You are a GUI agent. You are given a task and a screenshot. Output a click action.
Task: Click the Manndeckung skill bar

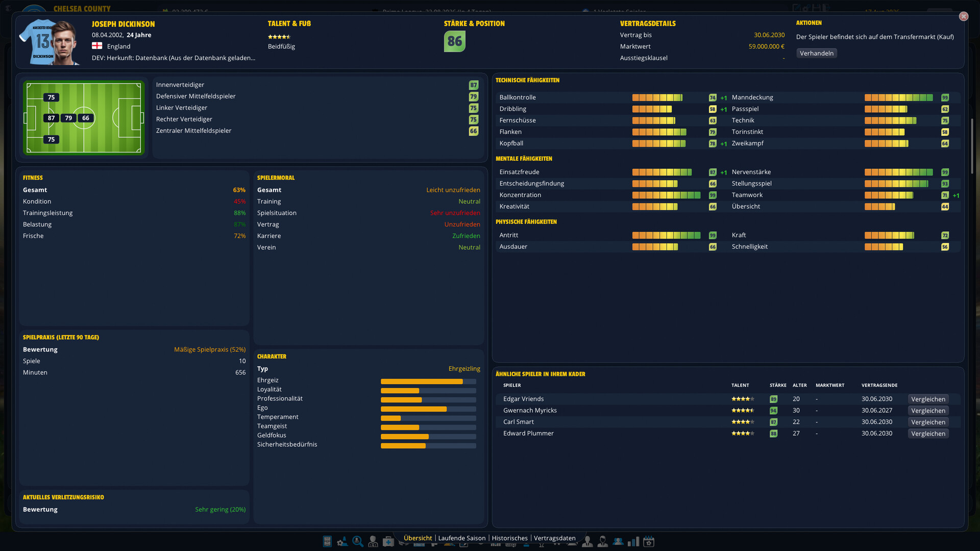tap(899, 97)
